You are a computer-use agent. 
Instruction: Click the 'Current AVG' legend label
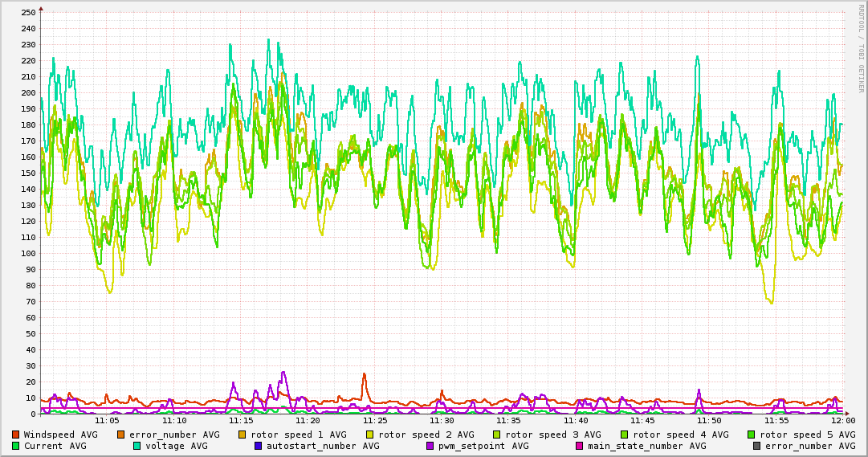(55, 446)
